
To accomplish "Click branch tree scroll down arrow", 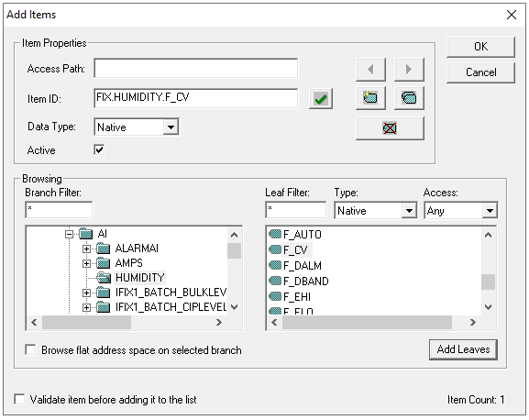I will coord(234,307).
